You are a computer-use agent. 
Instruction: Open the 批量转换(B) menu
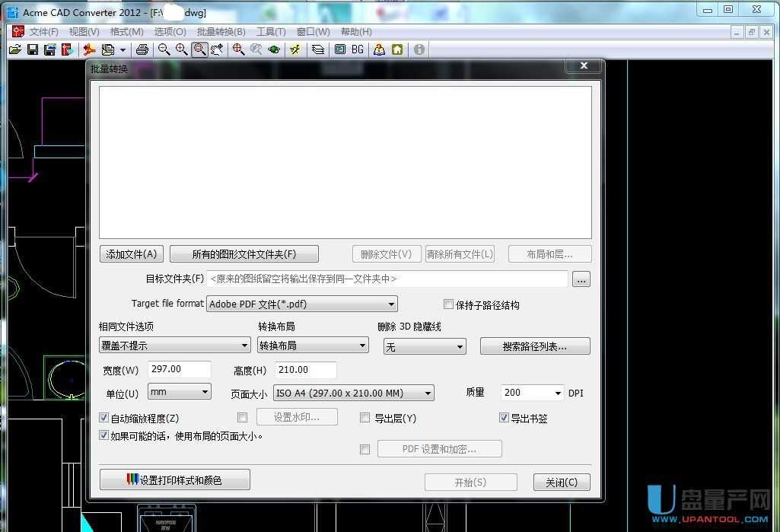pos(221,32)
